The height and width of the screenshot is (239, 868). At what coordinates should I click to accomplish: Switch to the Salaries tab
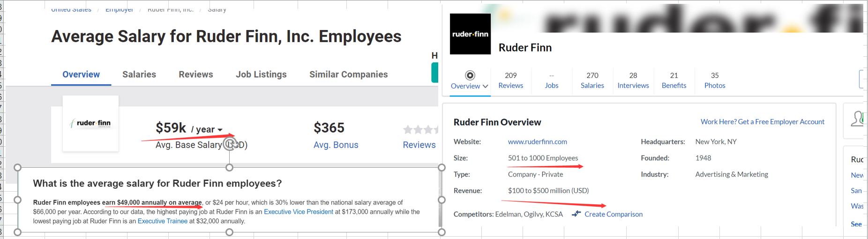[x=139, y=75]
